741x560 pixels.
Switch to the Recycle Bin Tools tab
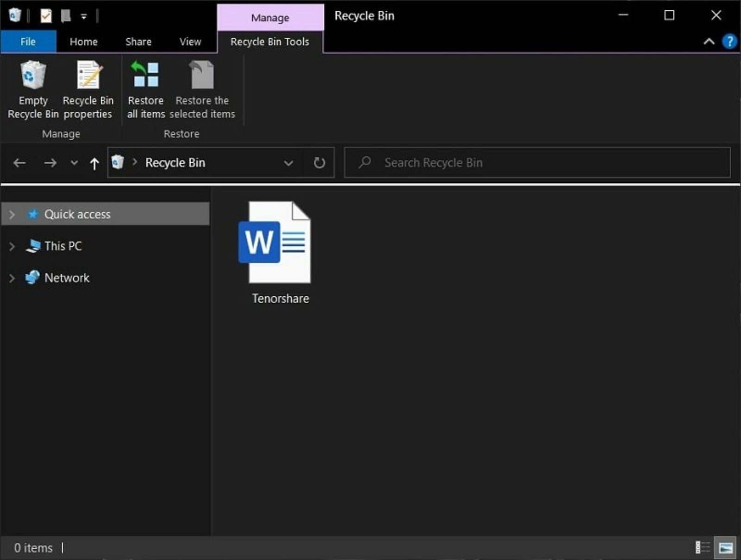(x=270, y=41)
